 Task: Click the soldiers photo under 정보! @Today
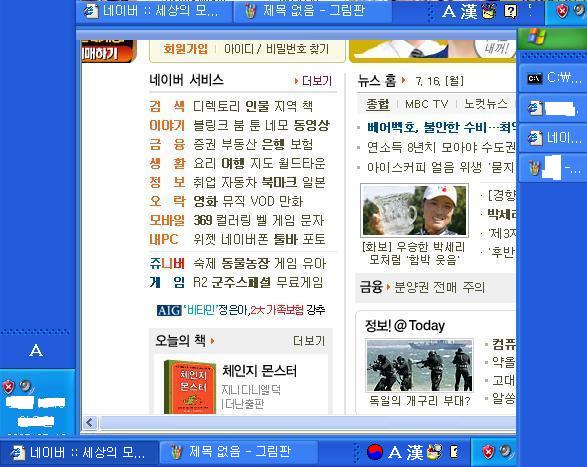[x=419, y=365]
